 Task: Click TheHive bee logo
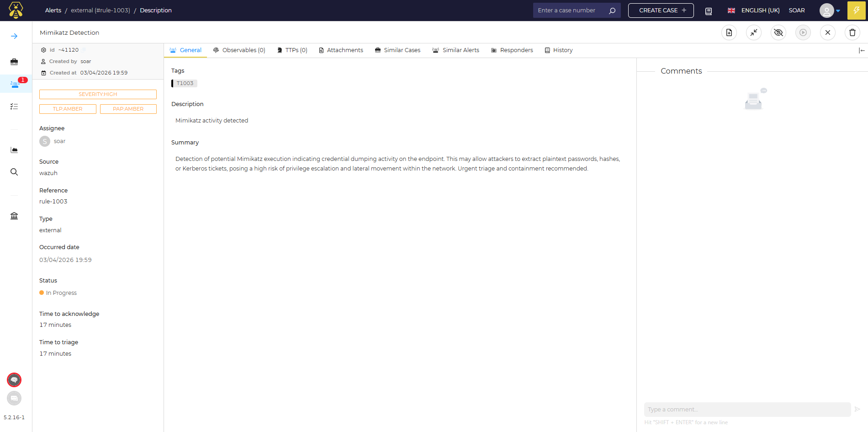[x=16, y=10]
